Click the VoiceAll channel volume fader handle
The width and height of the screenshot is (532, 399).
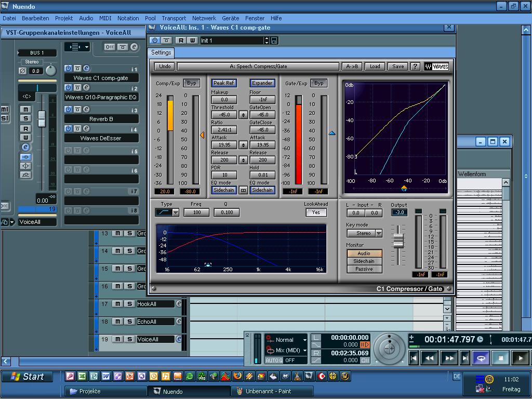click(42, 119)
